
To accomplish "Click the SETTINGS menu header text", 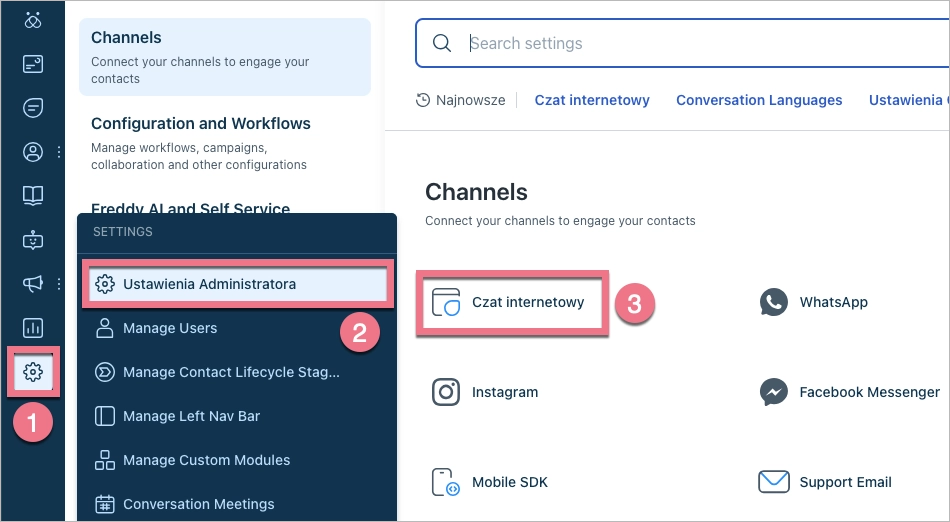I will click(x=122, y=232).
